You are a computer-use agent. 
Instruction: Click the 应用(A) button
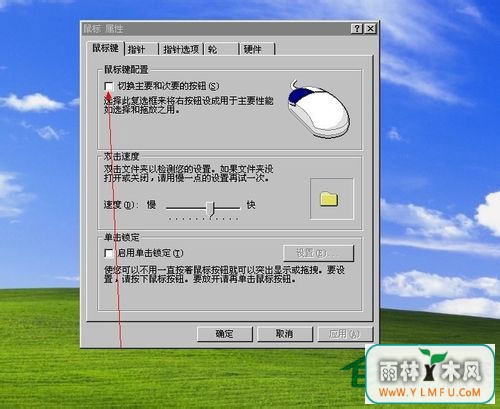pyautogui.click(x=345, y=334)
